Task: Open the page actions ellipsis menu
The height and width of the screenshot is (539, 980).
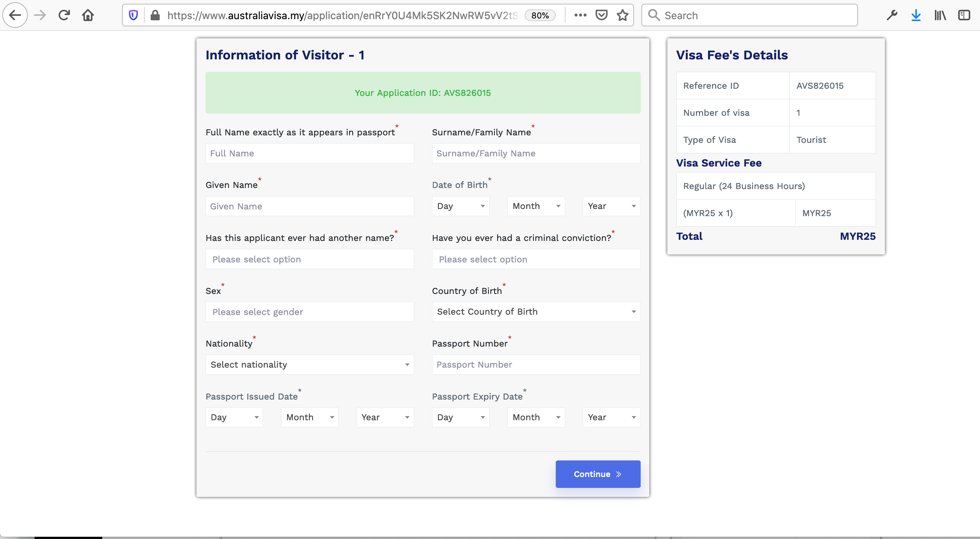Action: click(580, 15)
